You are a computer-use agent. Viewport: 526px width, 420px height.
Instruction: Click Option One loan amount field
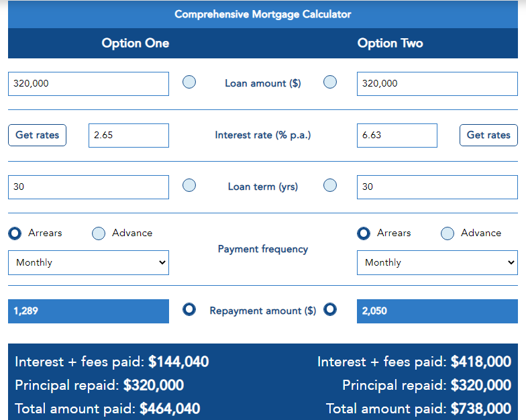[89, 84]
